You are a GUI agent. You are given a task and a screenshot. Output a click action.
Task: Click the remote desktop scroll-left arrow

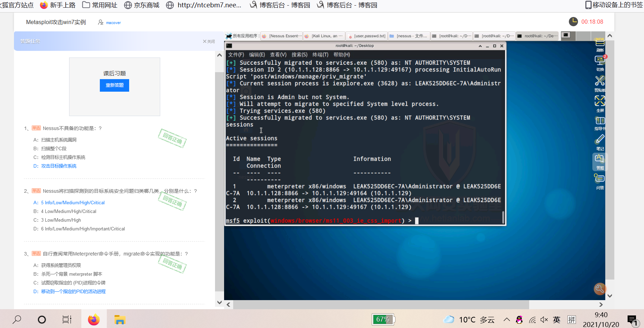(x=228, y=305)
